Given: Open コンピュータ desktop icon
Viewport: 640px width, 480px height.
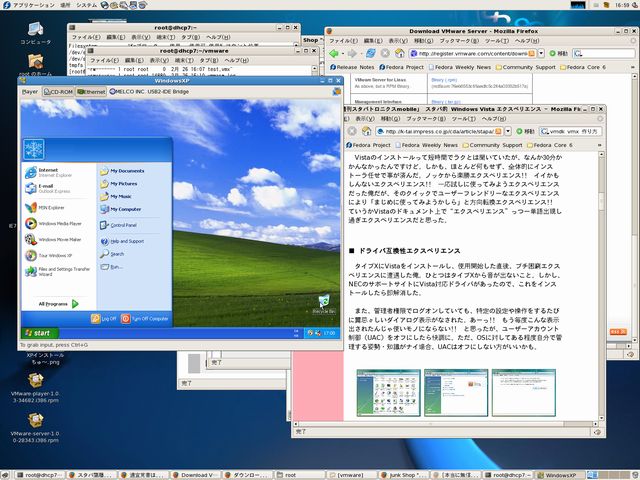Looking at the screenshot, I should (x=36, y=33).
